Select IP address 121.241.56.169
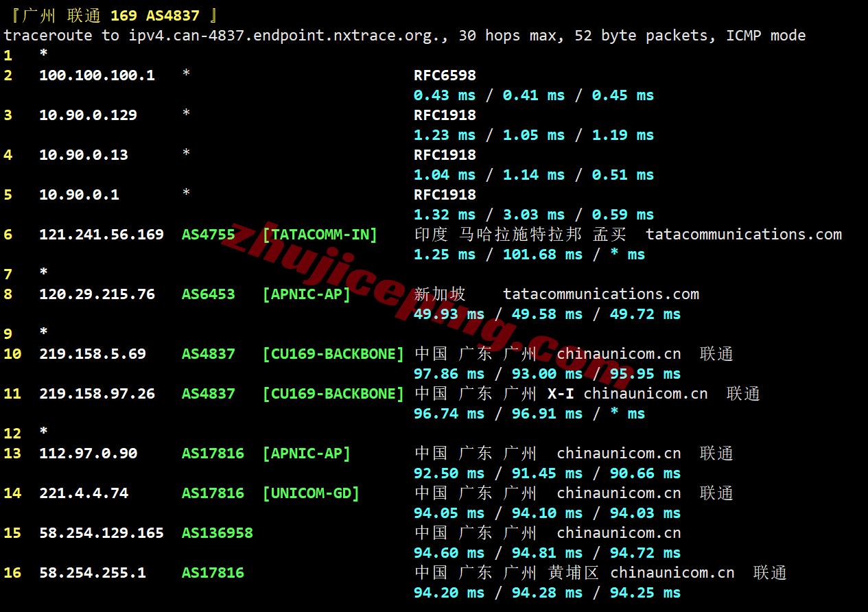This screenshot has width=868, height=612. click(102, 235)
